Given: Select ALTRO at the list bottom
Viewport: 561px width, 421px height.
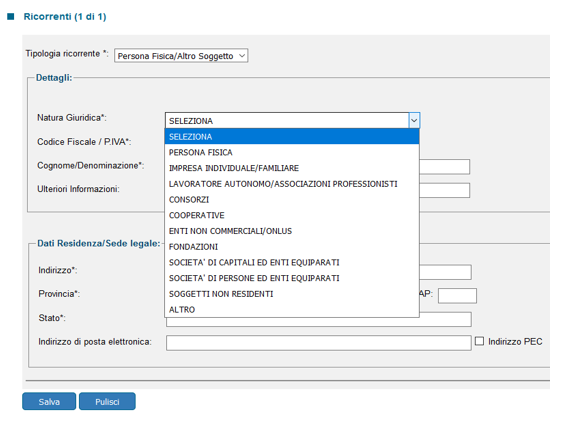Looking at the screenshot, I should (292, 310).
